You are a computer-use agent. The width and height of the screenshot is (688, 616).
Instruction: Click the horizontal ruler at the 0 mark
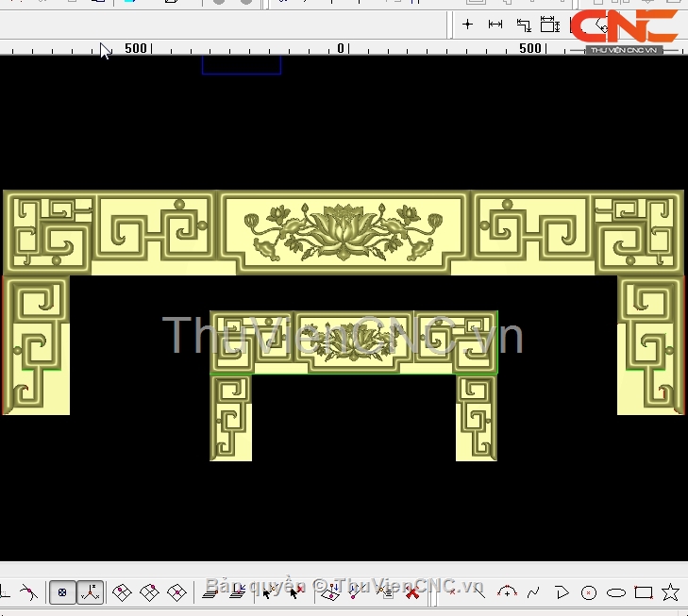coord(341,48)
